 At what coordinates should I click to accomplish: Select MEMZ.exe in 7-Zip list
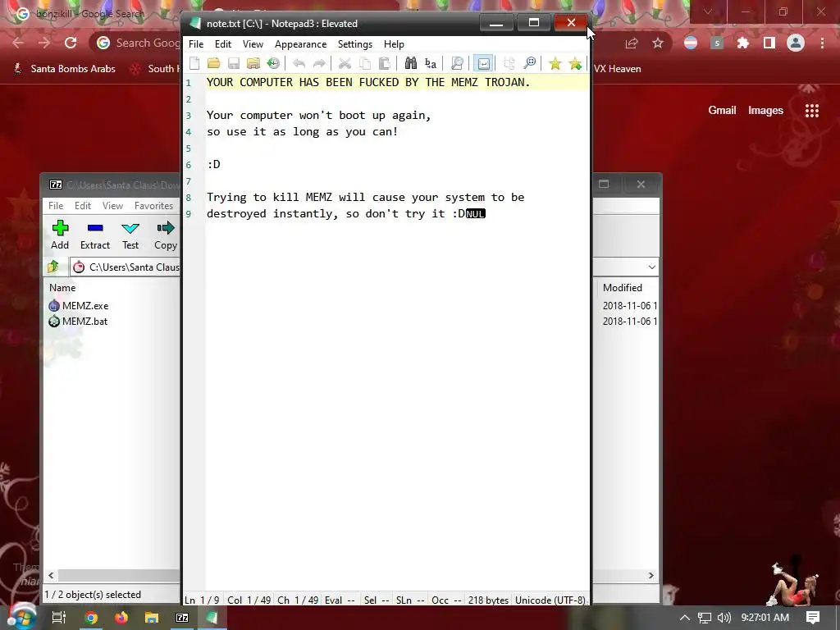tap(85, 306)
